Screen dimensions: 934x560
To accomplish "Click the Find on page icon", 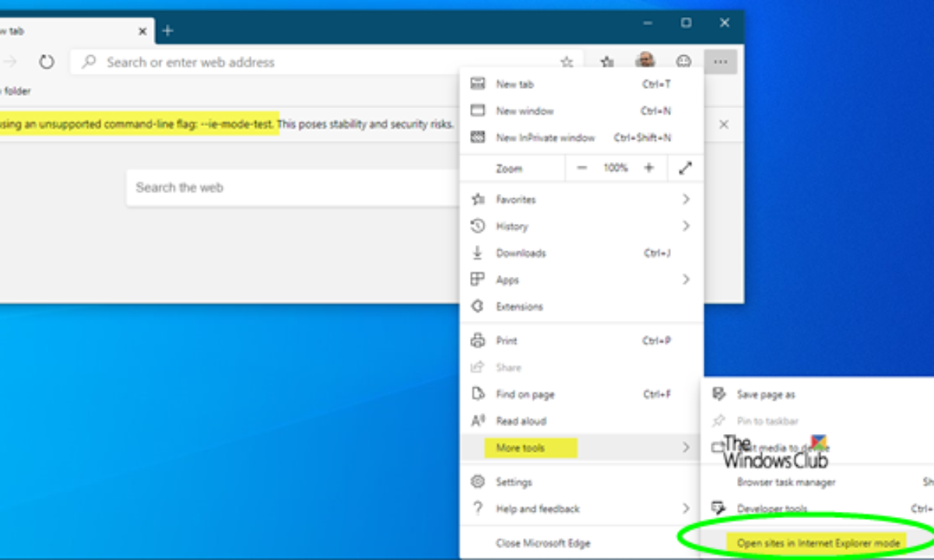I will 479,394.
